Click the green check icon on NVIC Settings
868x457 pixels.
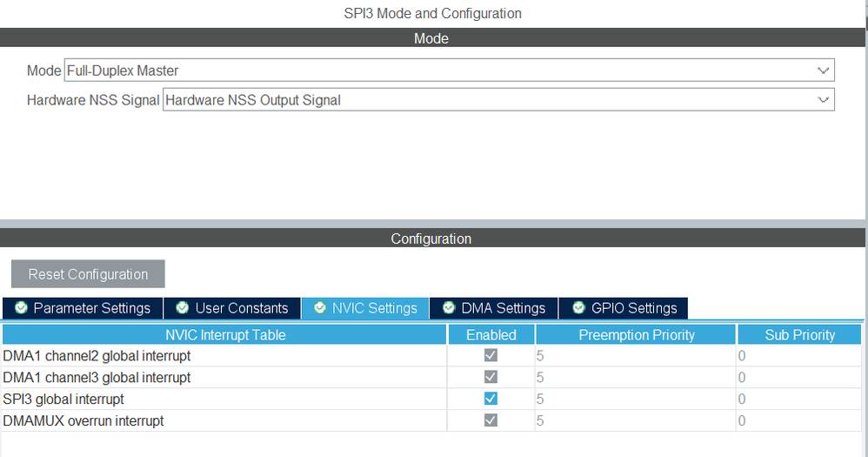pyautogui.click(x=319, y=307)
